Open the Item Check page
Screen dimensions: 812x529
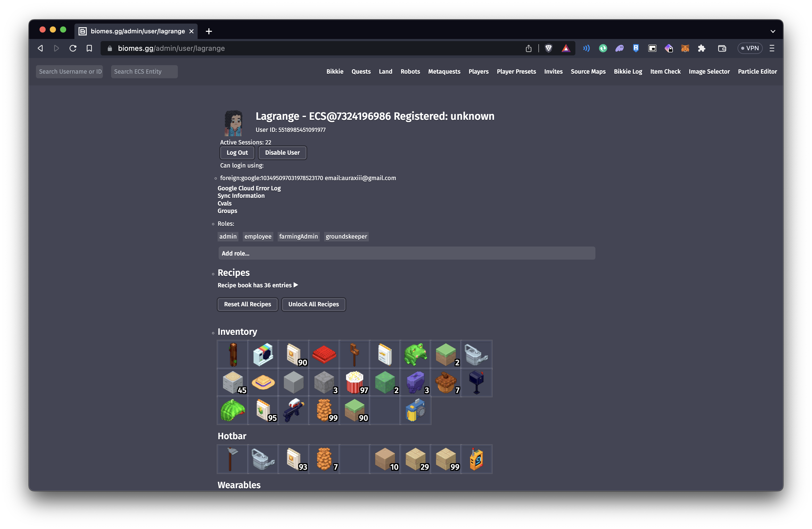coord(665,72)
